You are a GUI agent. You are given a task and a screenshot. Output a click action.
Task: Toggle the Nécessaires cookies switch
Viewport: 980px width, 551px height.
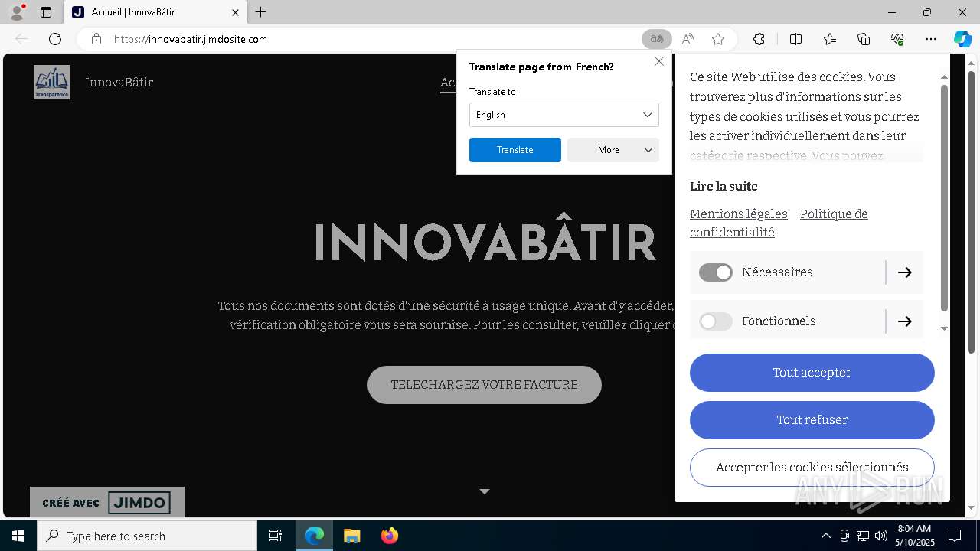coord(716,272)
